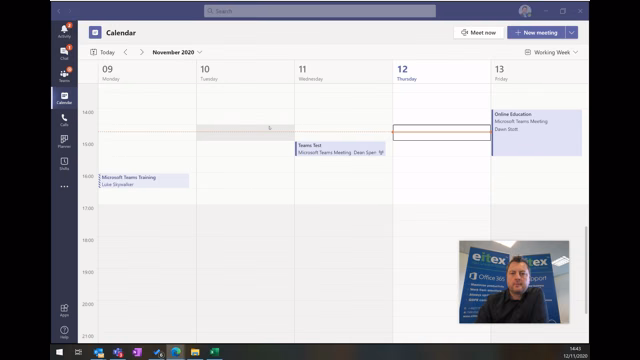Click the selected Thursday time slot
The height and width of the screenshot is (360, 640).
tap(442, 133)
